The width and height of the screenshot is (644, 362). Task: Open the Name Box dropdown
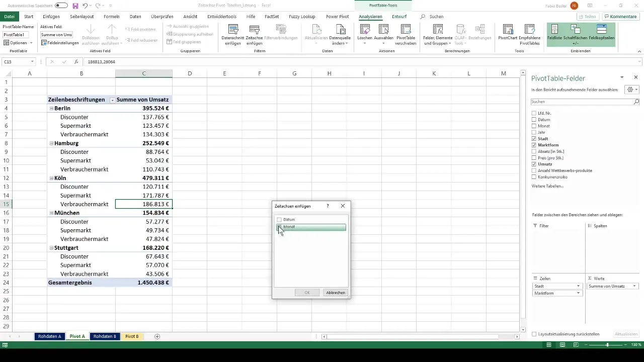(33, 62)
